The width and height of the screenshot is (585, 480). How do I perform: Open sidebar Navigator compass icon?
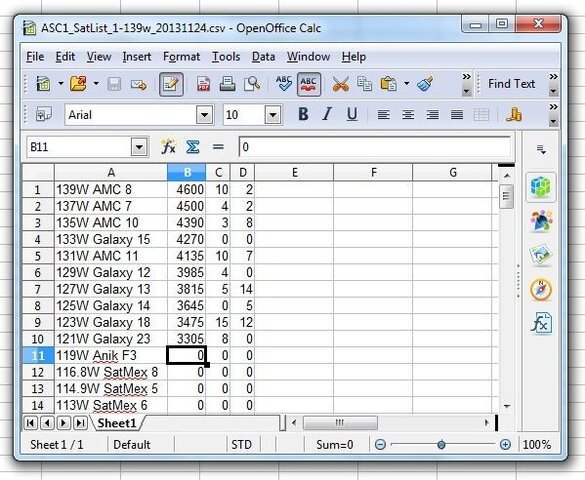tap(541, 289)
